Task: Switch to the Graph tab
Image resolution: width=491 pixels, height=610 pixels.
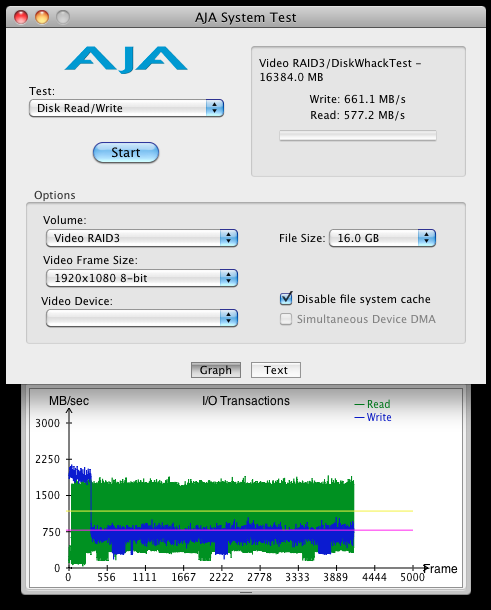Action: pos(216,370)
